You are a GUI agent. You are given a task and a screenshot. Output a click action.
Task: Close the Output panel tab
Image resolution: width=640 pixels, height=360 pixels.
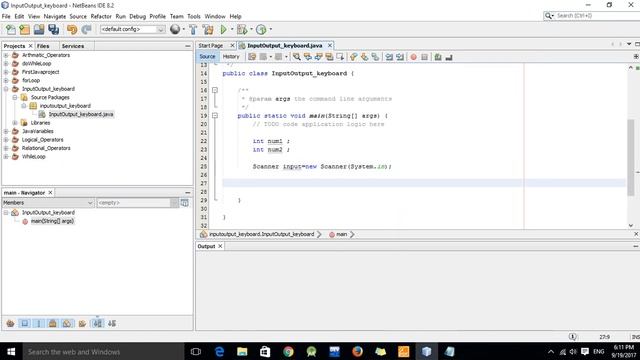[x=220, y=246]
